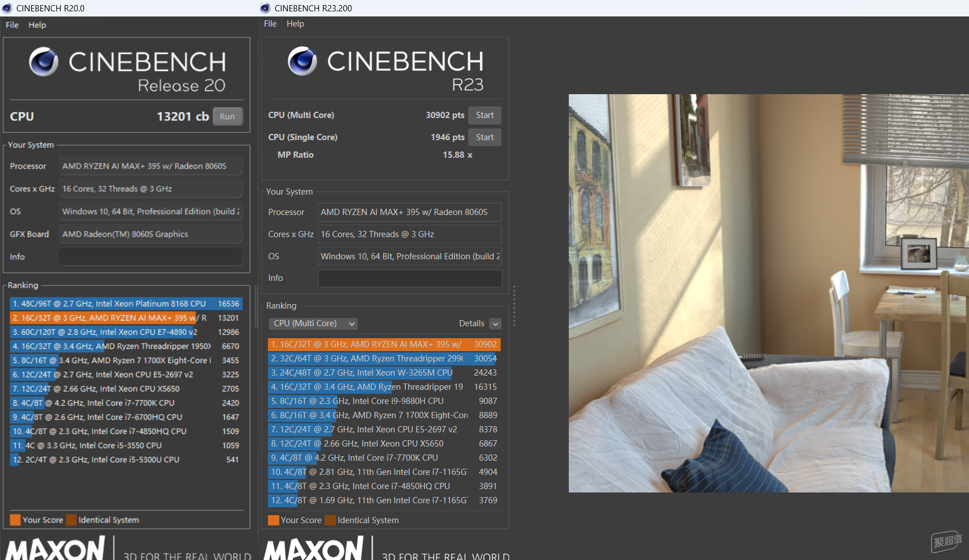Click the MAXON logo in R23 window
Screen dimensions: 969x560
[x=313, y=548]
